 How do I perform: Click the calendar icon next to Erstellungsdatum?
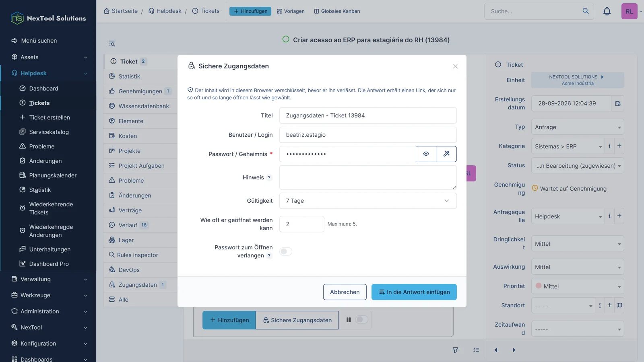tap(618, 104)
